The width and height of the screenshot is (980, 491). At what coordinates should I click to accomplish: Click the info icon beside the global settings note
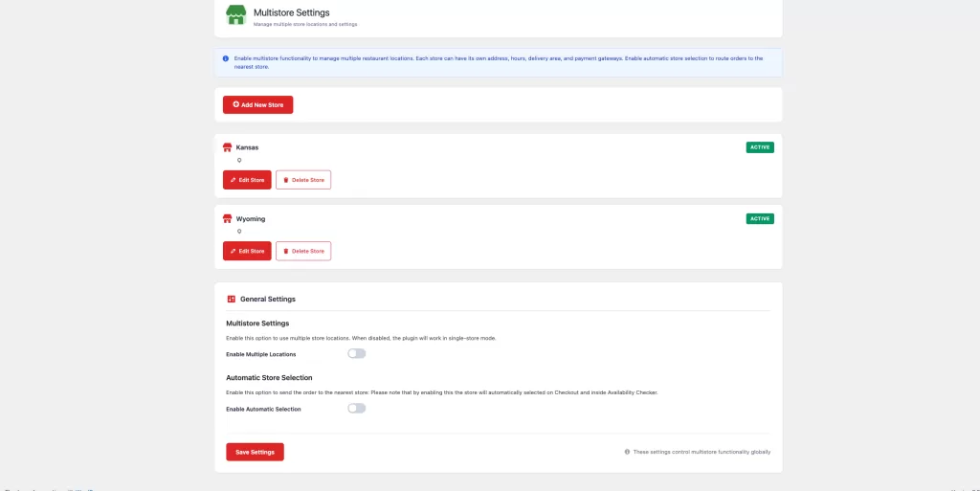[627, 452]
